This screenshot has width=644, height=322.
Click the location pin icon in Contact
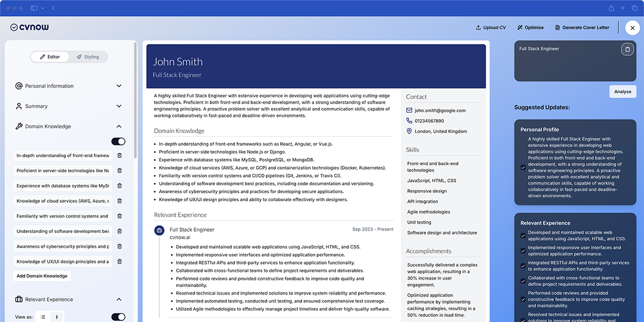[x=409, y=131]
